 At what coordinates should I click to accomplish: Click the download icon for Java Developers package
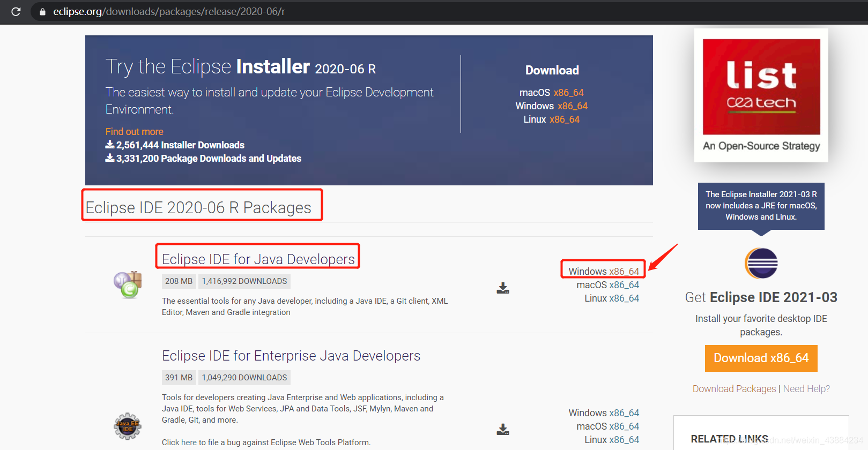point(503,288)
